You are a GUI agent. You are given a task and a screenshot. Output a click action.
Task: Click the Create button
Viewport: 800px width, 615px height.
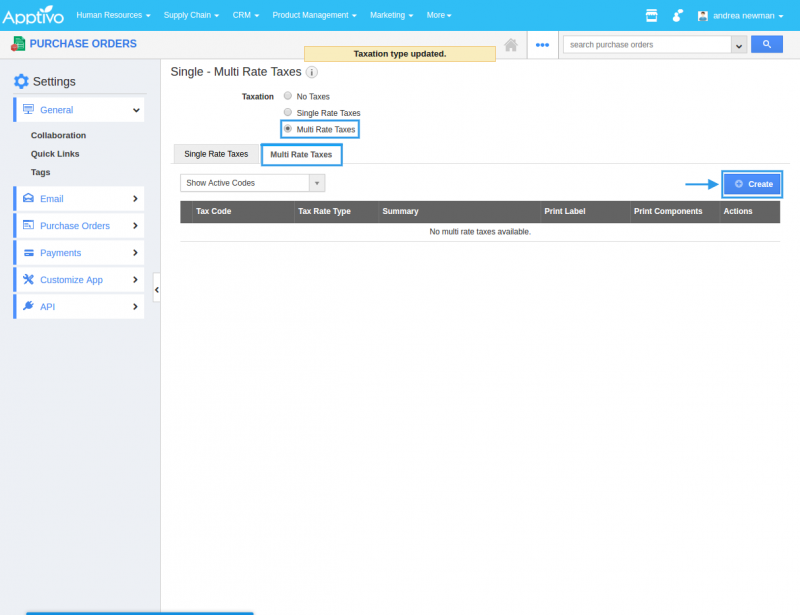pos(752,184)
